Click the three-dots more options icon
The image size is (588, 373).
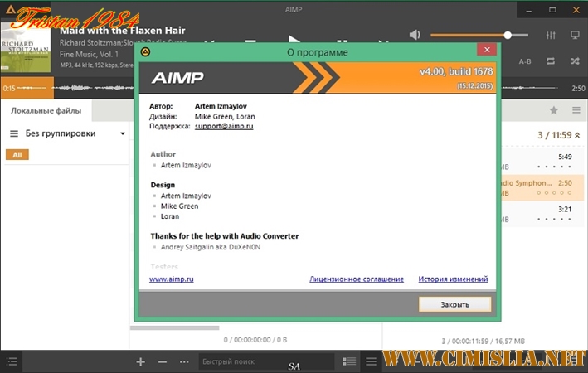click(183, 362)
